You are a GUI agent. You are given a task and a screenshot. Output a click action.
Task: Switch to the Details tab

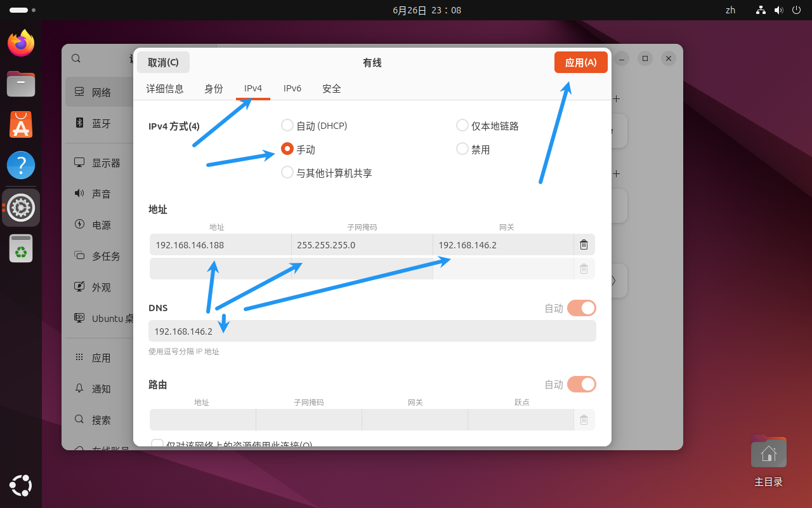pyautogui.click(x=165, y=89)
